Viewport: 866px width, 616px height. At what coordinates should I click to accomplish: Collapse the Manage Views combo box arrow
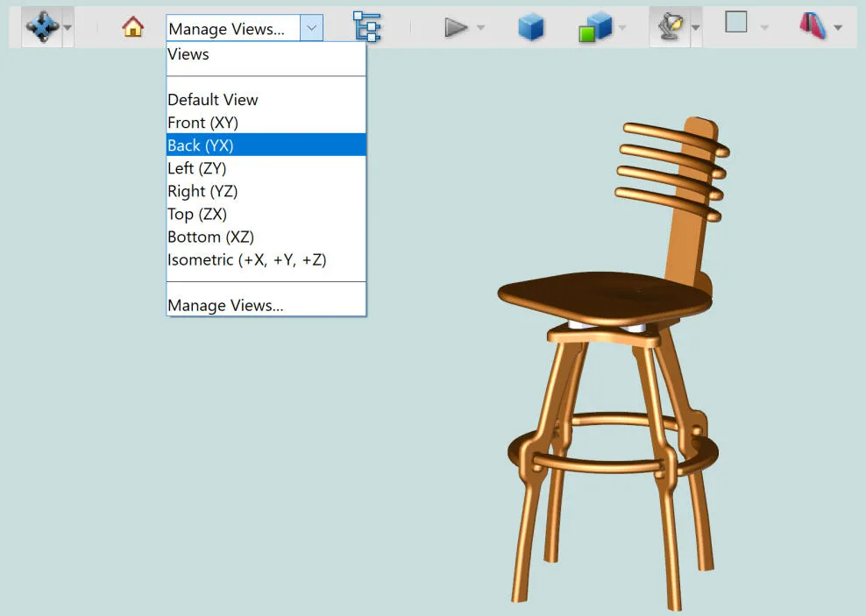coord(311,27)
